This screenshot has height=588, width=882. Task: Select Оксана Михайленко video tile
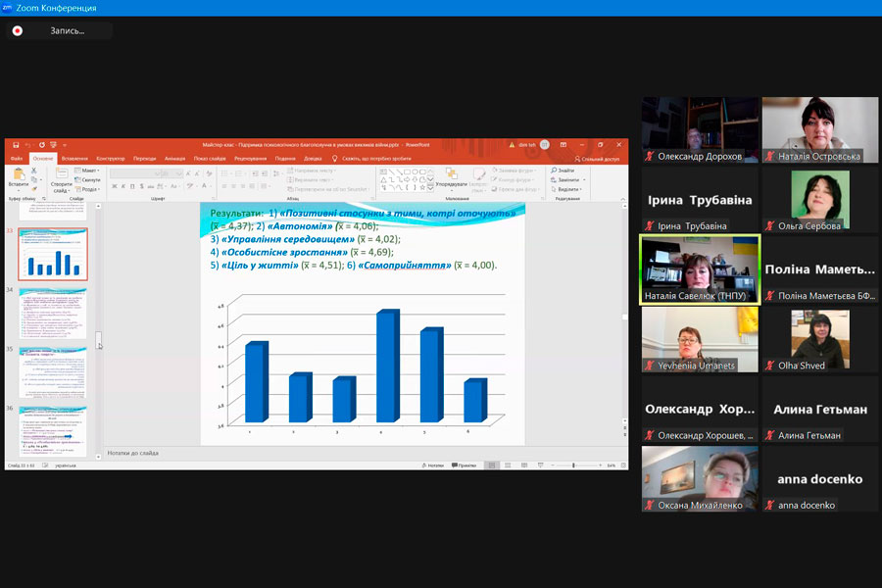point(700,479)
